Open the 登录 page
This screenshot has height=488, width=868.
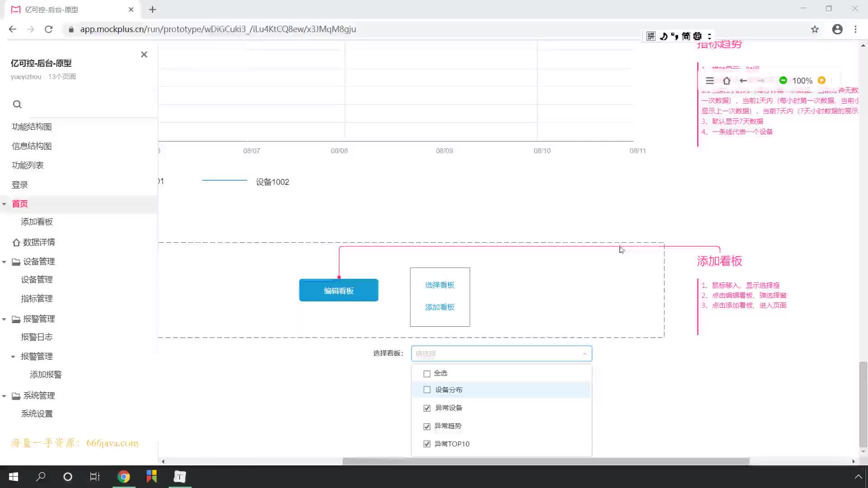20,185
